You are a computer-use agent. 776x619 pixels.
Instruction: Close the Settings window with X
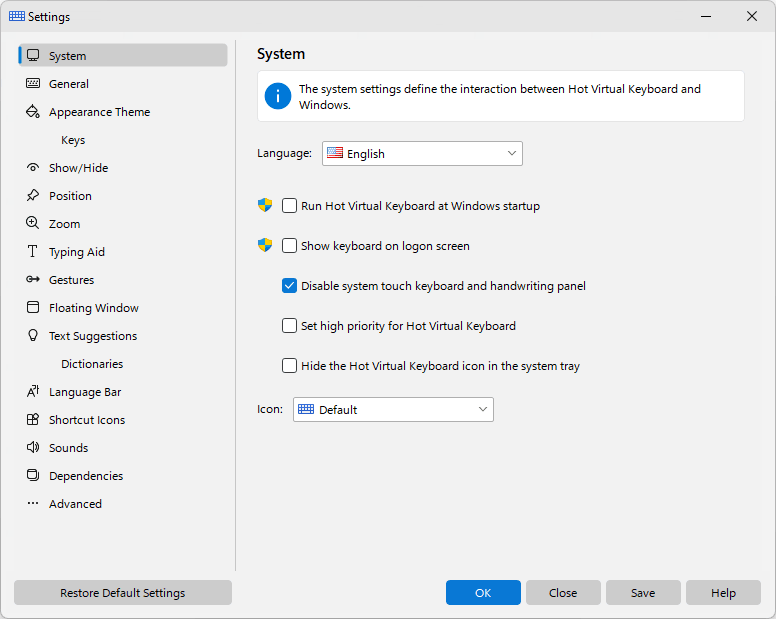(752, 16)
